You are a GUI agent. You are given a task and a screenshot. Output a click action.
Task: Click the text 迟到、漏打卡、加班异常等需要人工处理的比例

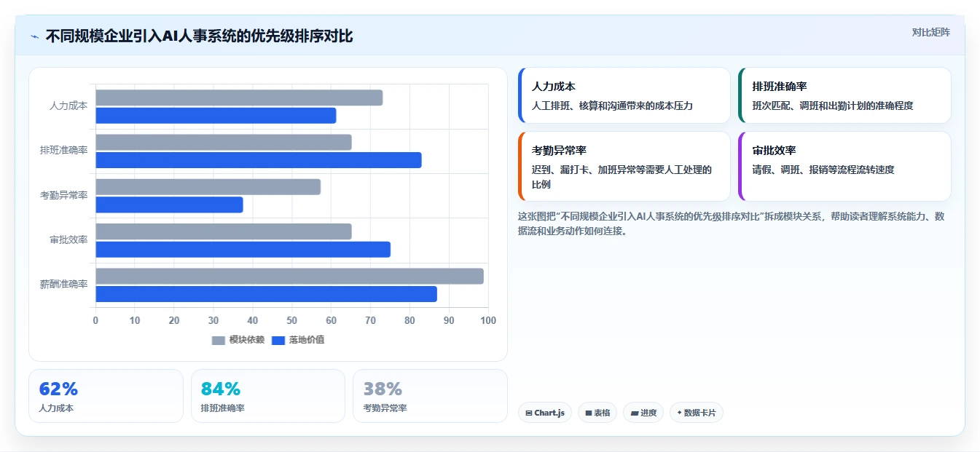click(x=622, y=177)
